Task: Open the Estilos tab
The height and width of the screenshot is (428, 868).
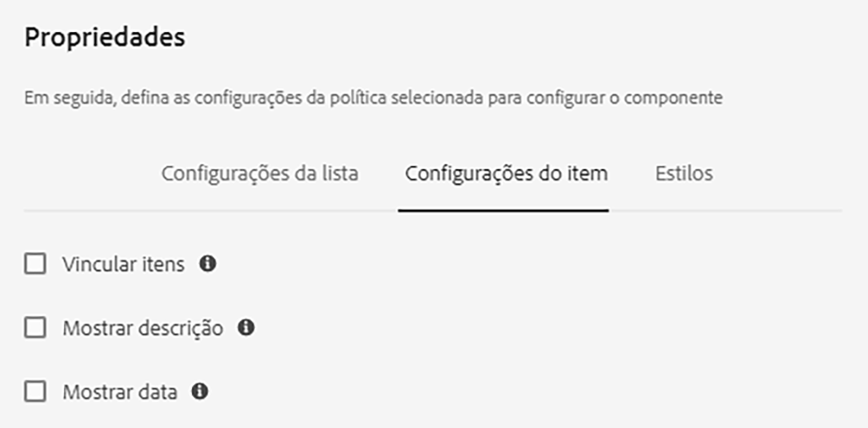Action: [683, 173]
